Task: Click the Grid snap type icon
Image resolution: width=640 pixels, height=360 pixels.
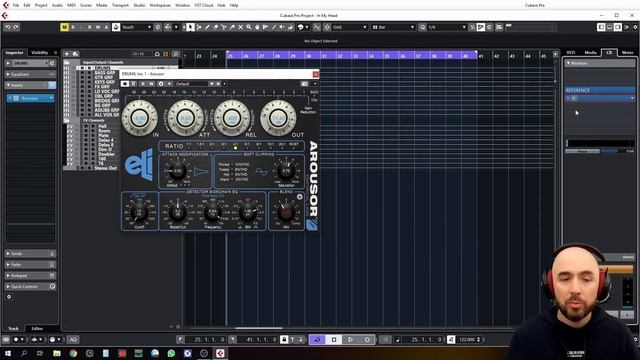Action: click(327, 27)
